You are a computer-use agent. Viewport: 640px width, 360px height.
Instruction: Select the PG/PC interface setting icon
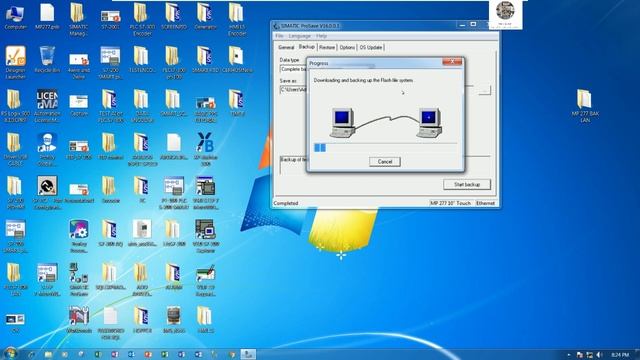(x=47, y=192)
